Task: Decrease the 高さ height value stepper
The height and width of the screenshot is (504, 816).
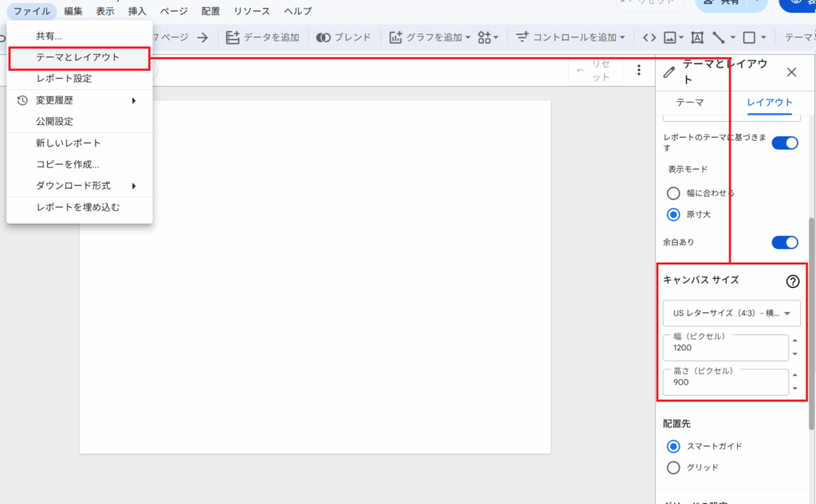Action: point(794,389)
